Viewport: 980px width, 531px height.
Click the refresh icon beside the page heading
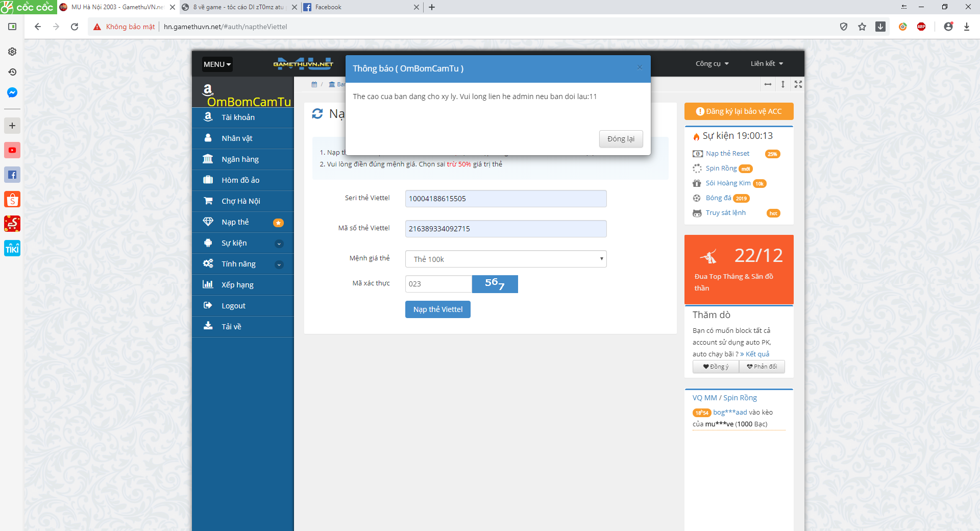[317, 113]
